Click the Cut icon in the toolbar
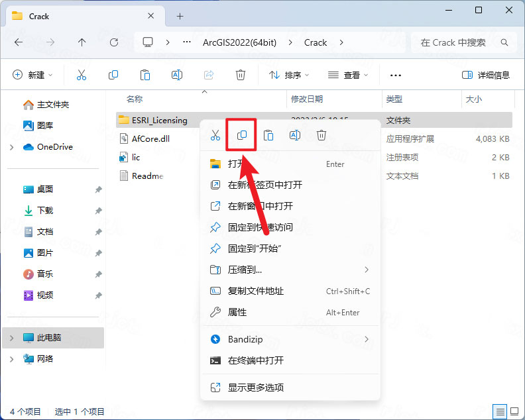Screen dimensions: 525x420 pos(82,75)
